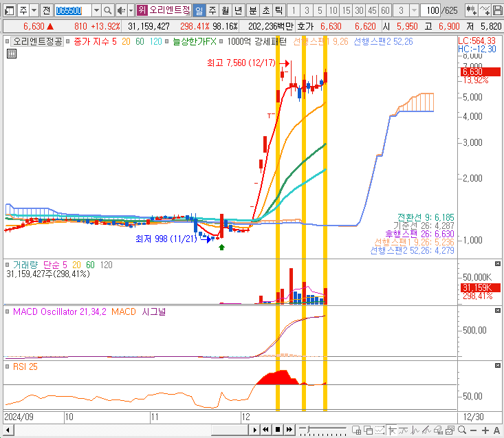Toggle the MACD Oscillator legend square

tap(8, 311)
